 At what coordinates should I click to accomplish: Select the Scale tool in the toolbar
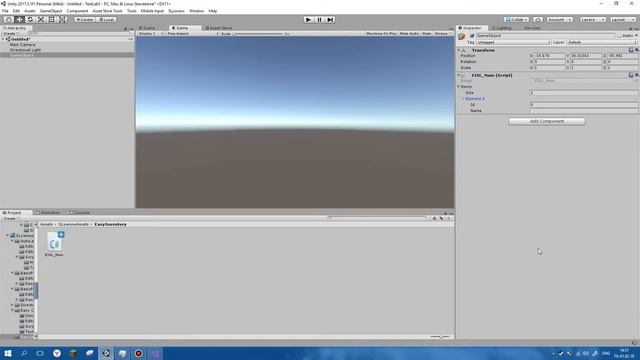[x=41, y=20]
